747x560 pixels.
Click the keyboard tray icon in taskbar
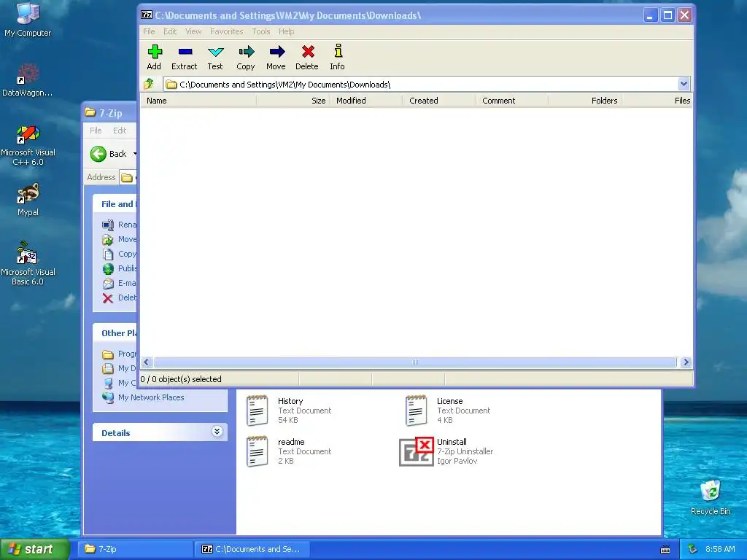pos(665,550)
